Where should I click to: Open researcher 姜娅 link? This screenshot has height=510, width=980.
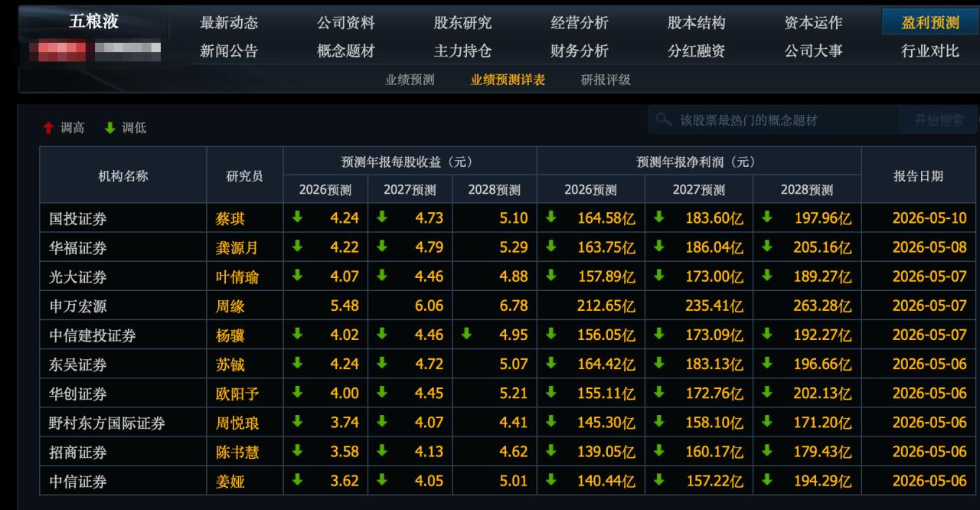[x=230, y=481]
